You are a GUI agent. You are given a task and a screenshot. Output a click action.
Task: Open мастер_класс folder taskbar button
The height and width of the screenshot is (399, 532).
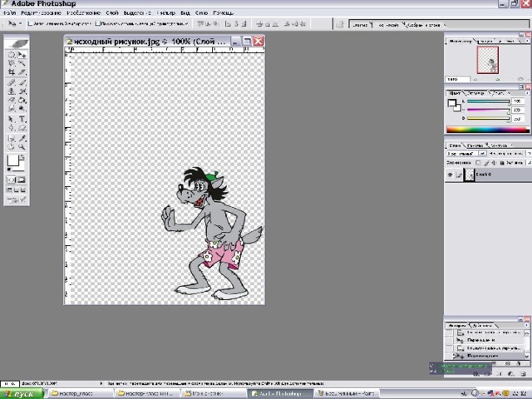tap(79, 393)
